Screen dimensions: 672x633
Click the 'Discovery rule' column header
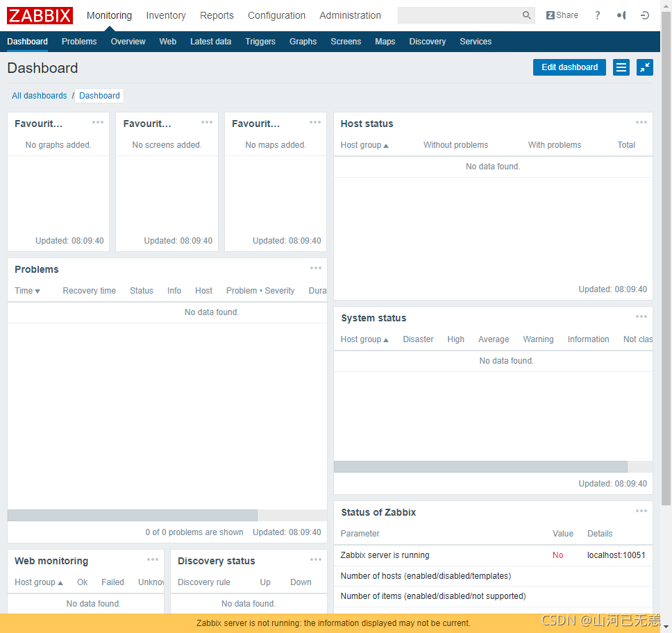pos(204,582)
